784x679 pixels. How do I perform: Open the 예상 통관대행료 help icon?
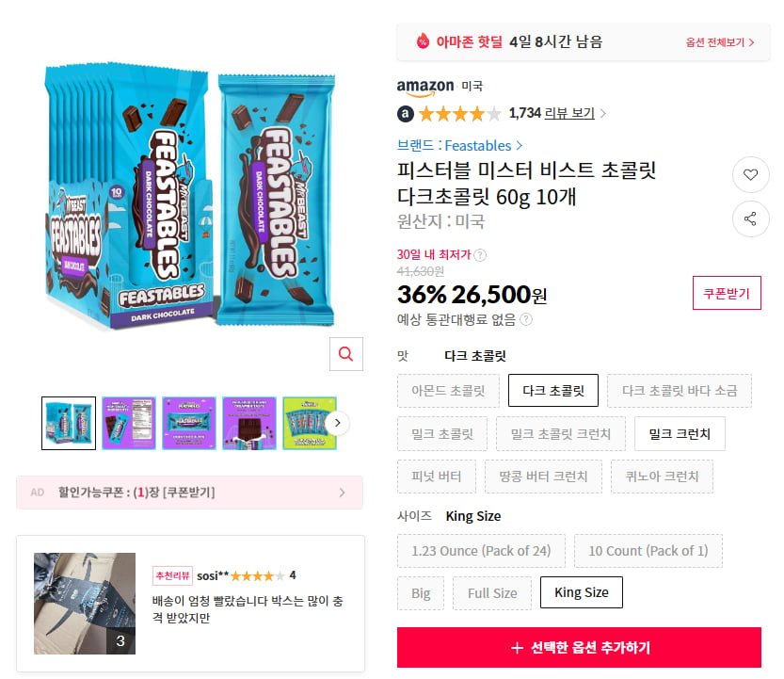pos(526,319)
